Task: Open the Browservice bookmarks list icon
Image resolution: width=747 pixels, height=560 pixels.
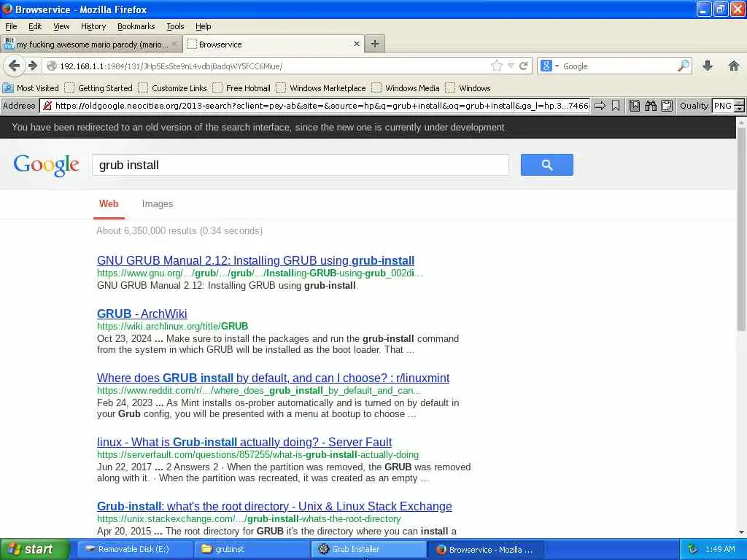Action: (635, 105)
